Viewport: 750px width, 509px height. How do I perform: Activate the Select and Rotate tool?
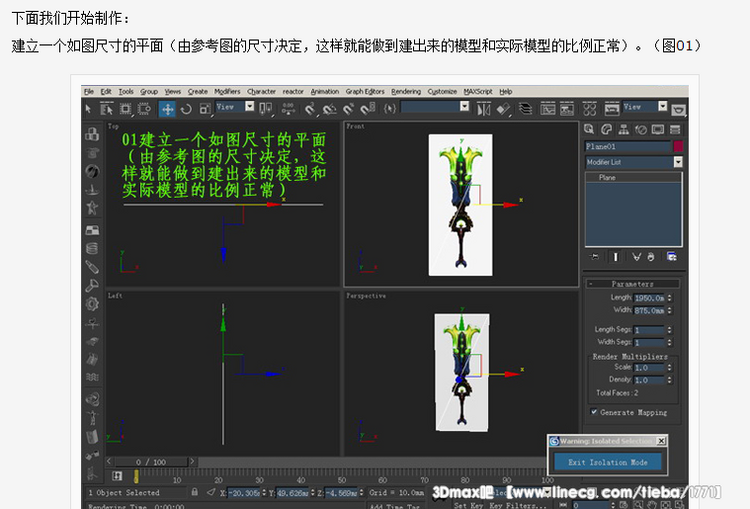[x=186, y=109]
